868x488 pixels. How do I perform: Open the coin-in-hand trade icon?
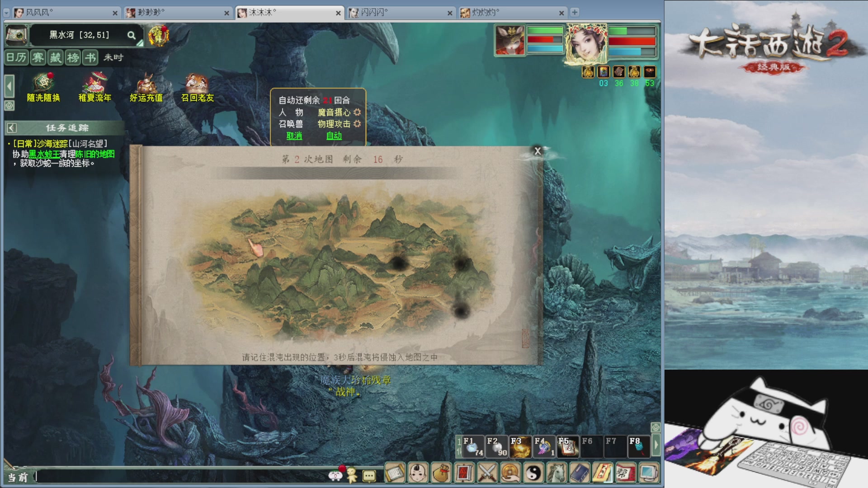pyautogui.click(x=510, y=473)
